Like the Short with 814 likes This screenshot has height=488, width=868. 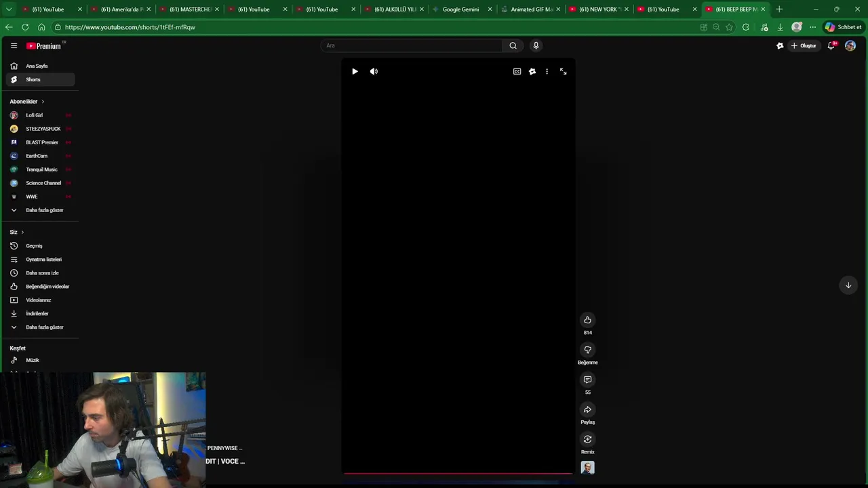588,320
